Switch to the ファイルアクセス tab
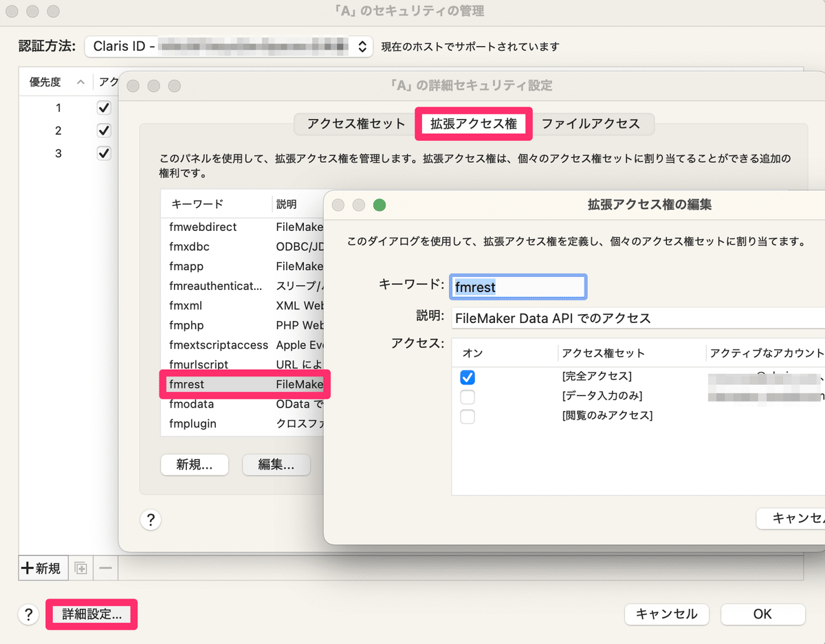 pos(593,124)
